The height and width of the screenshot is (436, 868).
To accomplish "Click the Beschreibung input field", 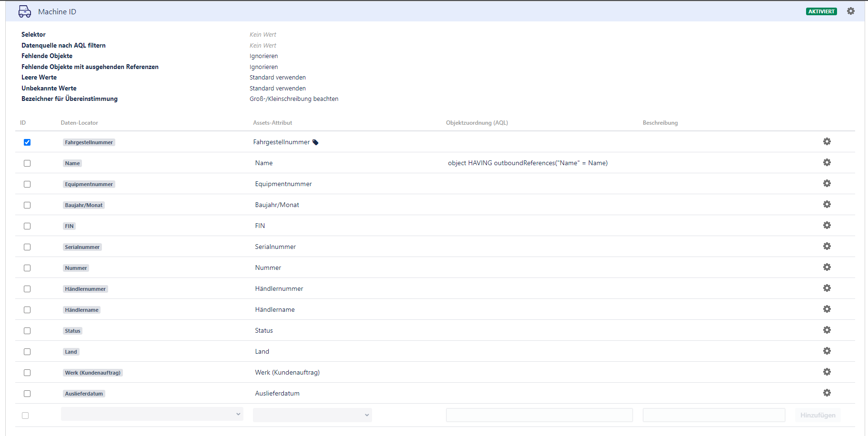I will [714, 415].
